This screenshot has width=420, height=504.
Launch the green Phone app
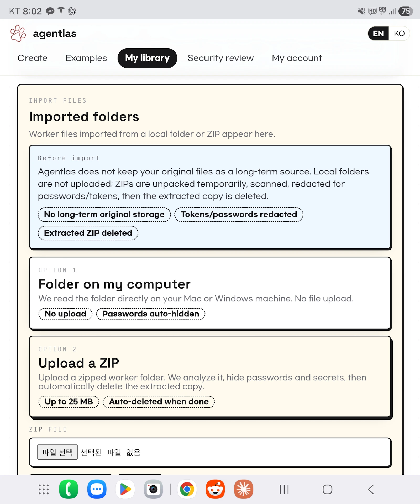click(69, 489)
